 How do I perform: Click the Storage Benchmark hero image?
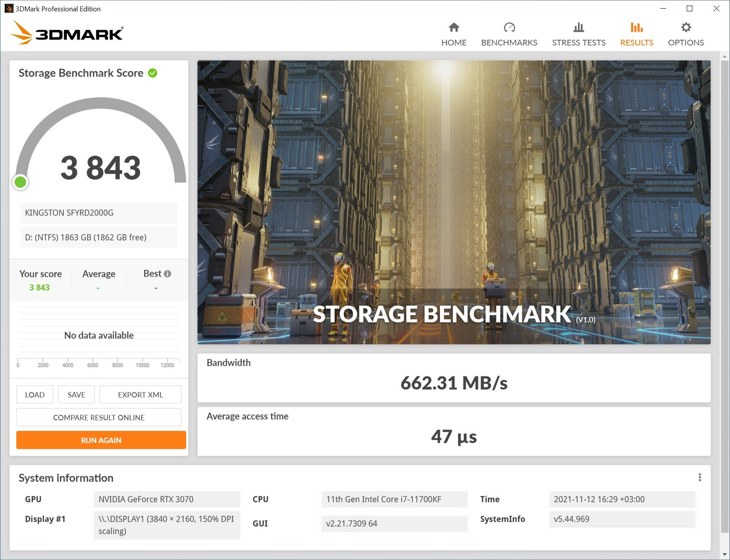tap(454, 202)
